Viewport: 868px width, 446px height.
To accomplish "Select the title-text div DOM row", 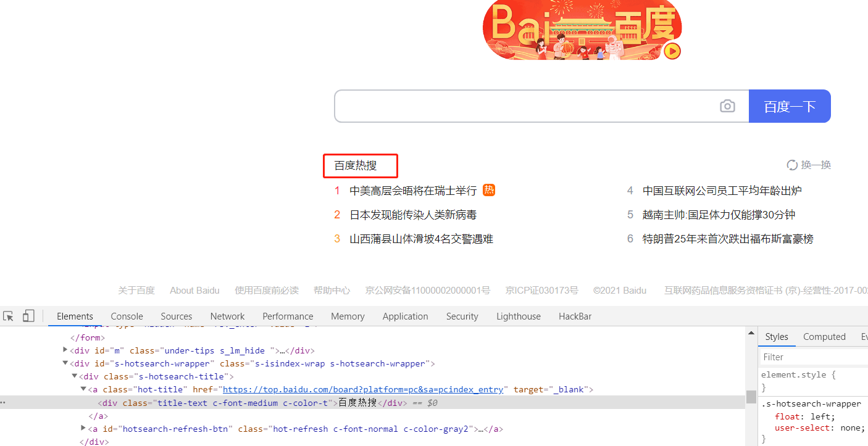I will tap(373, 402).
